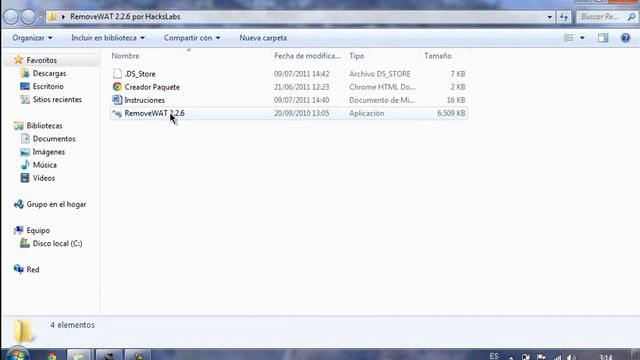Click the 16 KB size cell
This screenshot has height=360, width=640.
tap(456, 100)
